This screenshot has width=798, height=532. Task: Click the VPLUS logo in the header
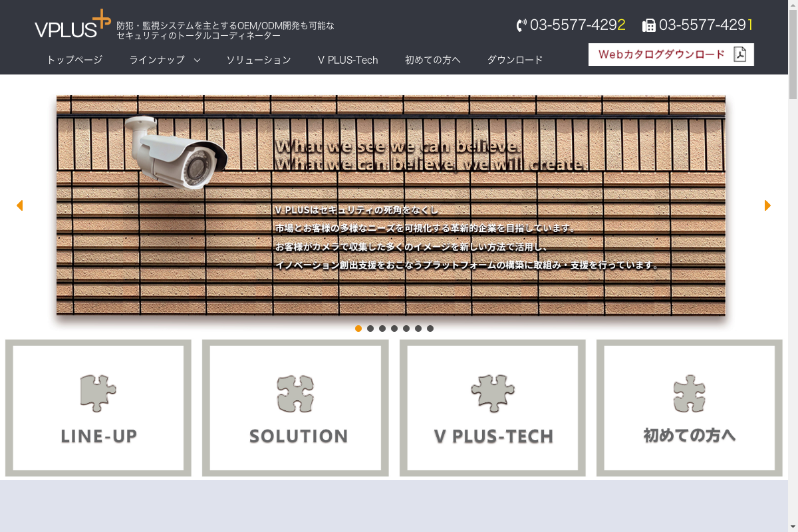(x=72, y=25)
